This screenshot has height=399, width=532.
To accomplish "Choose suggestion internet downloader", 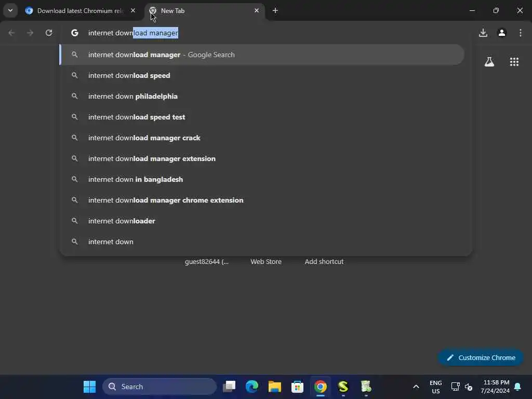I will [x=262, y=221].
